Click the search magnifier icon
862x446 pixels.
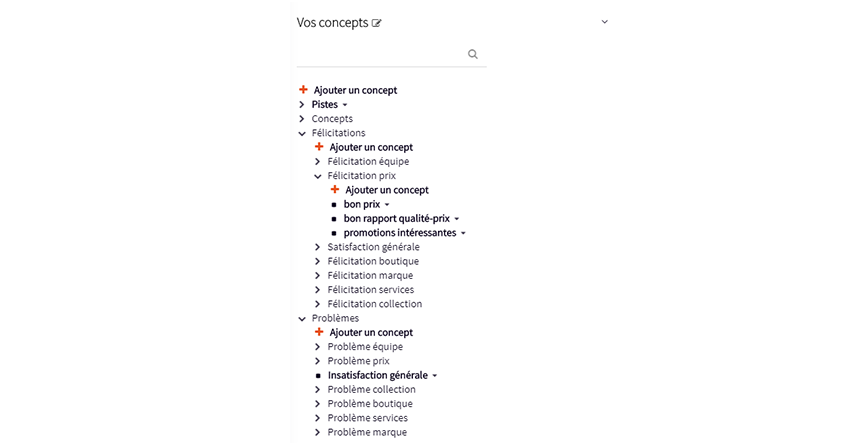click(473, 54)
